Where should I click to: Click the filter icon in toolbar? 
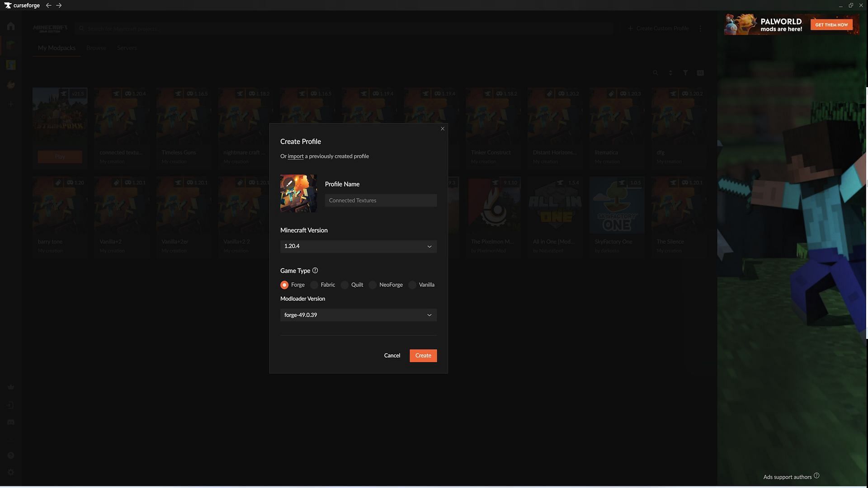(685, 73)
